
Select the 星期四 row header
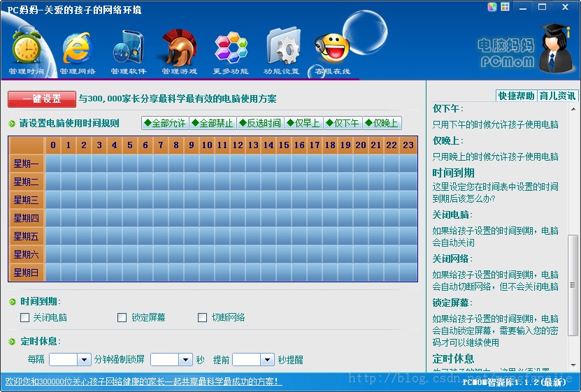coord(27,217)
